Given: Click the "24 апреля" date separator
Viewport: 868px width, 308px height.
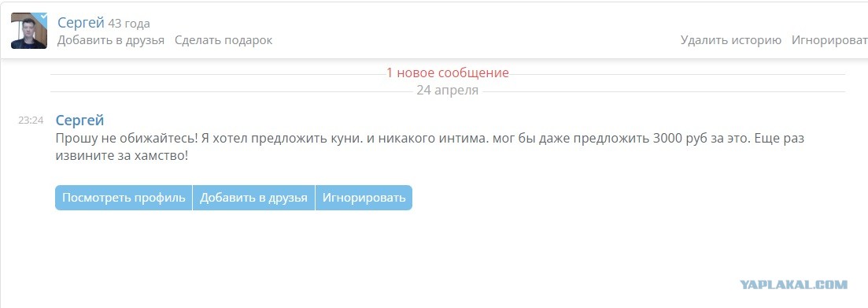Looking at the screenshot, I should 447,91.
